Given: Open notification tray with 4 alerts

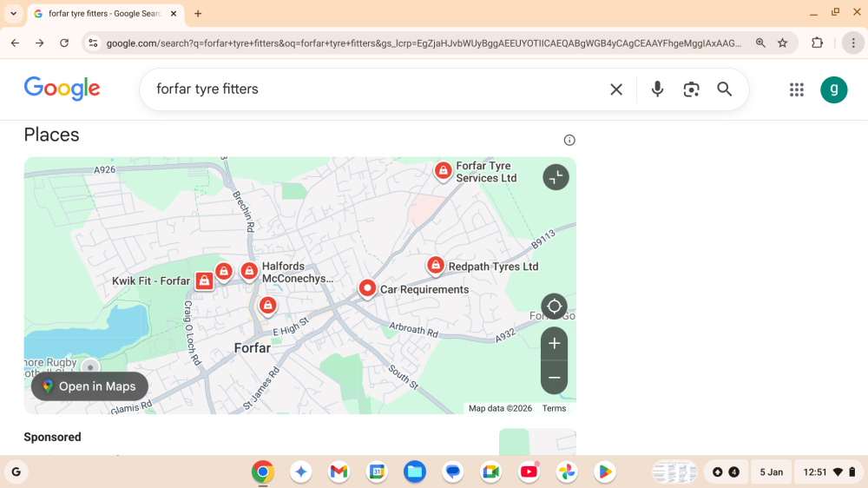Looking at the screenshot, I should (x=726, y=472).
